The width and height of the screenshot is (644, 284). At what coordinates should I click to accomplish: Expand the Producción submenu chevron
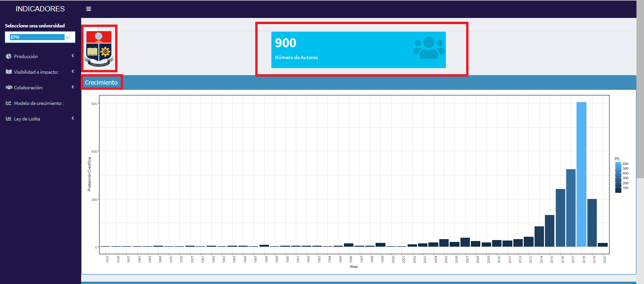(x=73, y=56)
